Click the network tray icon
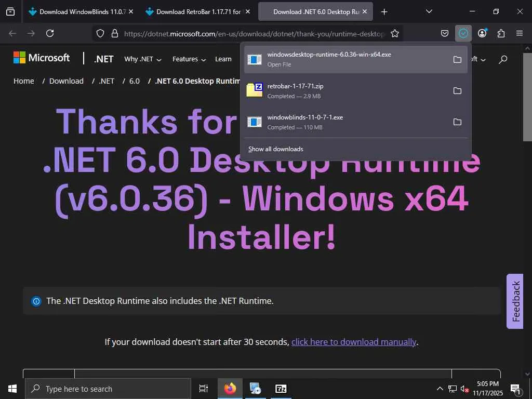 pyautogui.click(x=453, y=389)
